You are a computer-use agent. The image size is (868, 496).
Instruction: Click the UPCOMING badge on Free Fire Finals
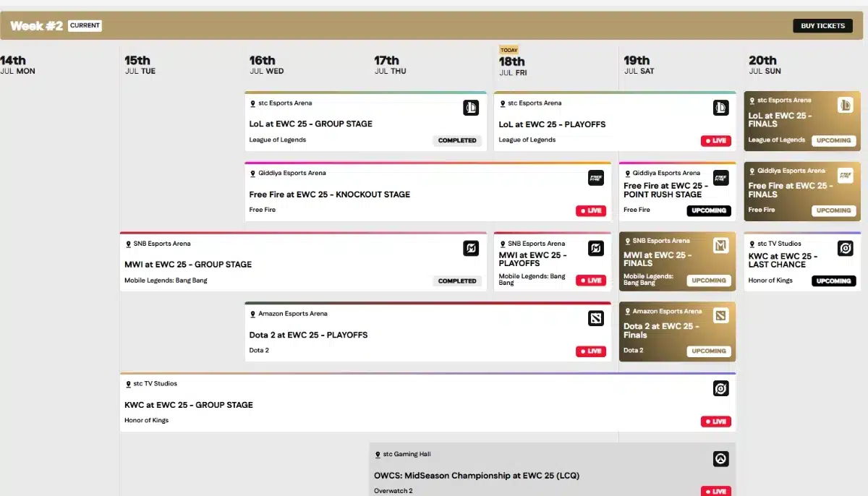[x=833, y=210]
